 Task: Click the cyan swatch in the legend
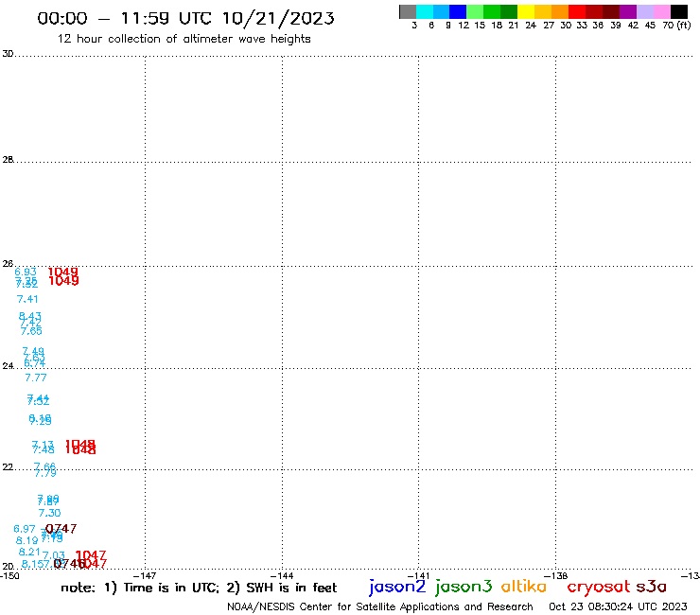click(x=425, y=11)
